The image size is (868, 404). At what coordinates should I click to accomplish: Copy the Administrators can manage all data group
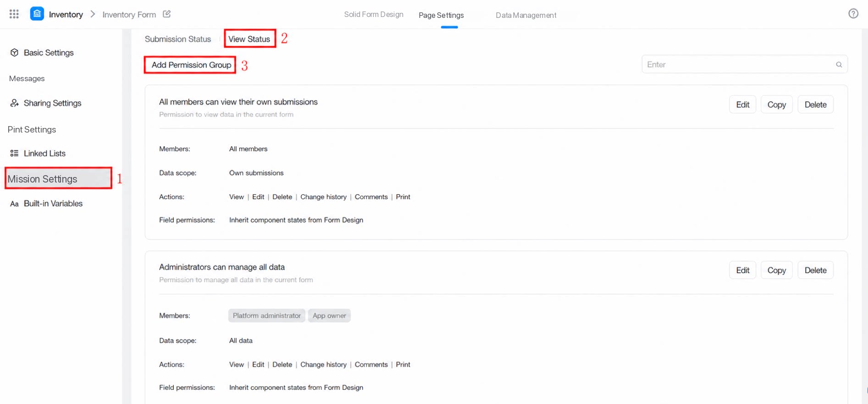(x=776, y=270)
